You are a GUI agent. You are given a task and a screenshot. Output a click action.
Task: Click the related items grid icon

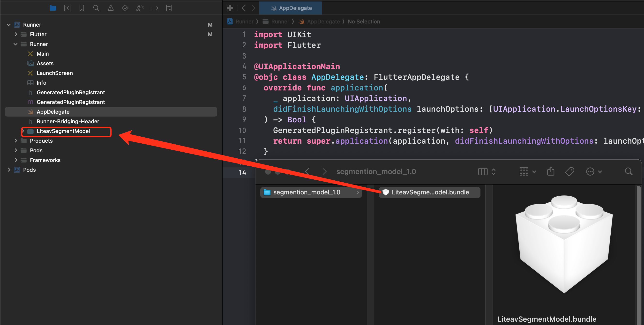tap(230, 8)
